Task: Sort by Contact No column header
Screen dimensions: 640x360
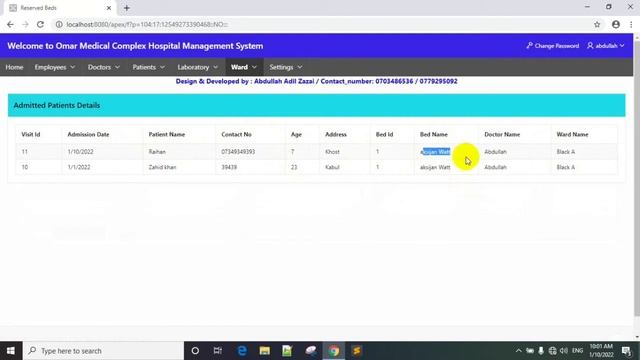Action: pyautogui.click(x=236, y=134)
